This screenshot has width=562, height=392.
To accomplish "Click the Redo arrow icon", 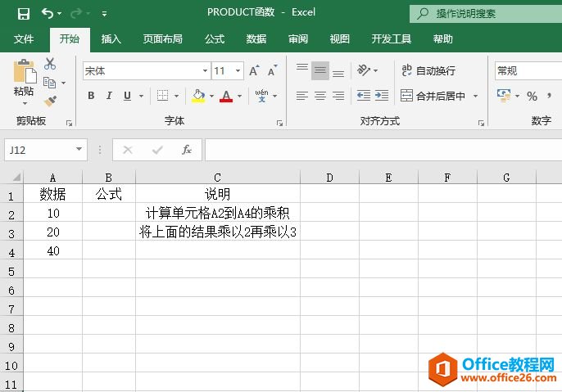I will point(76,14).
